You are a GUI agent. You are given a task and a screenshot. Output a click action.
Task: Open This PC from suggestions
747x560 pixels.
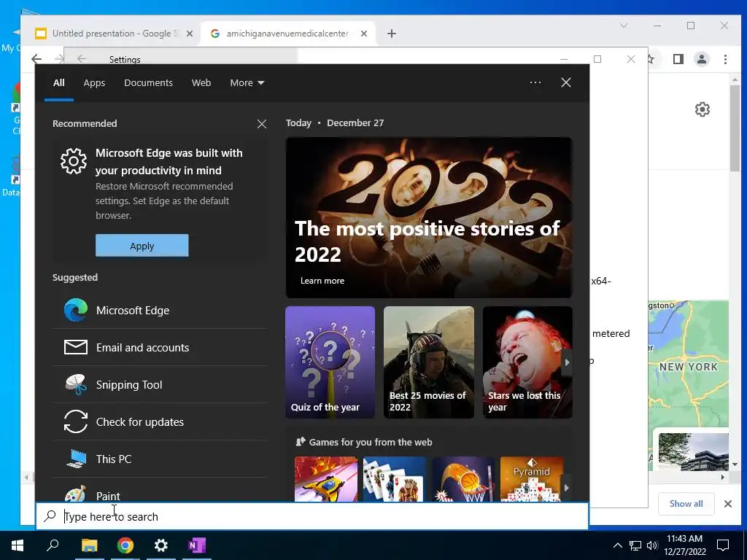coord(160,459)
